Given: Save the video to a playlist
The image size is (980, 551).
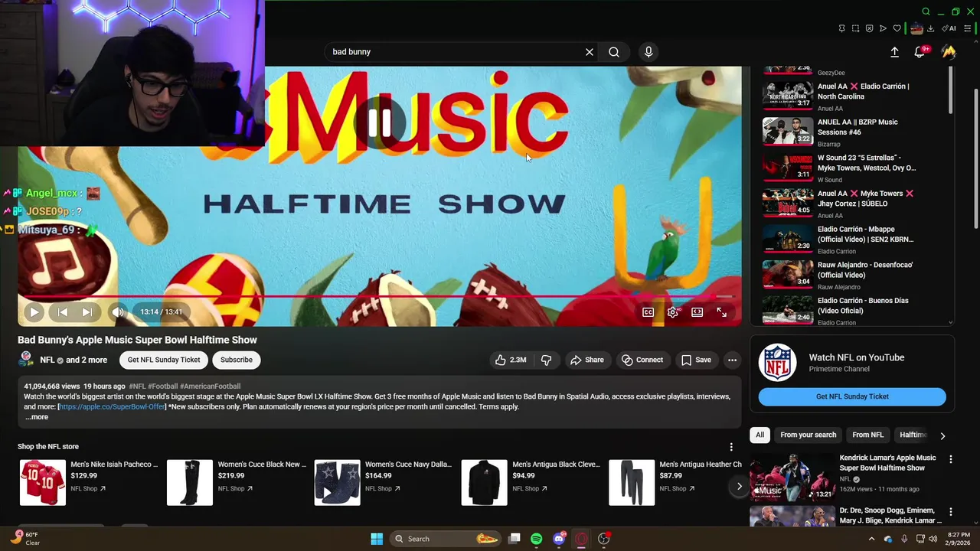Looking at the screenshot, I should [696, 360].
